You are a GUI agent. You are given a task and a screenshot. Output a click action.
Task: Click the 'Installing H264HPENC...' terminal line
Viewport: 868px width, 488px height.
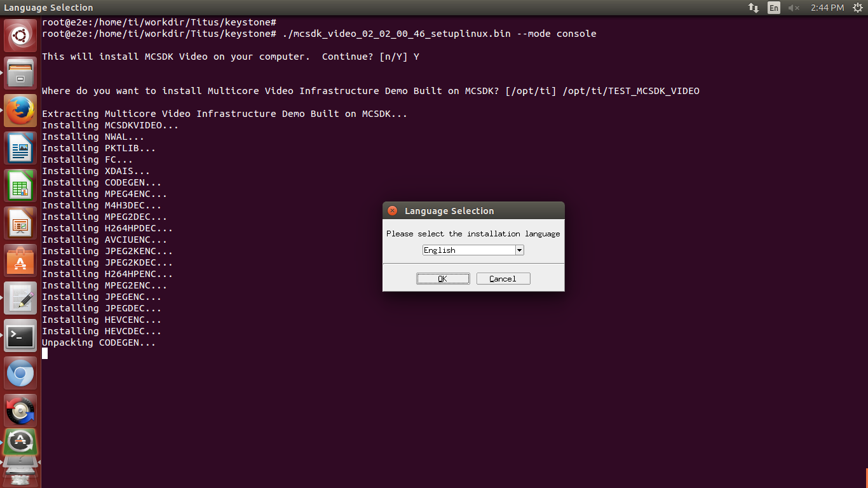(107, 274)
